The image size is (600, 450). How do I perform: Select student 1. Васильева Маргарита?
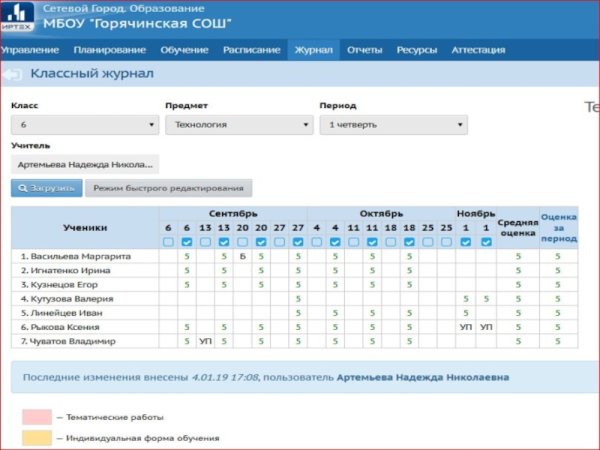click(76, 256)
